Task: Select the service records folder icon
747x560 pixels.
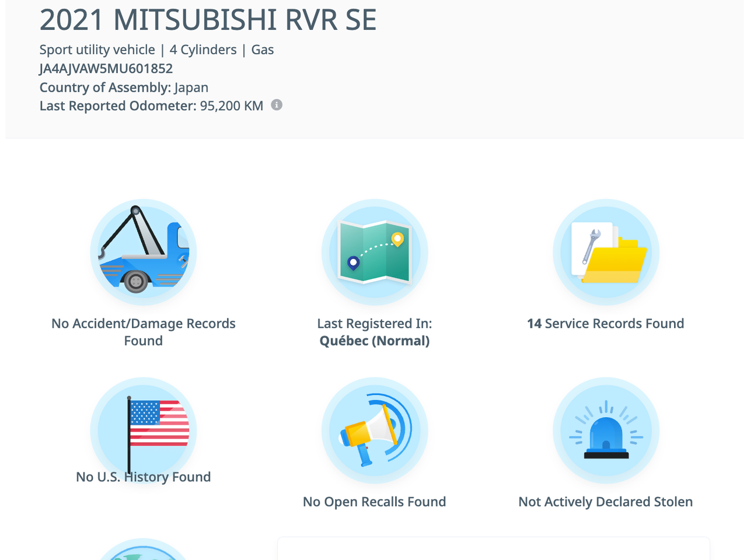Action: click(606, 253)
